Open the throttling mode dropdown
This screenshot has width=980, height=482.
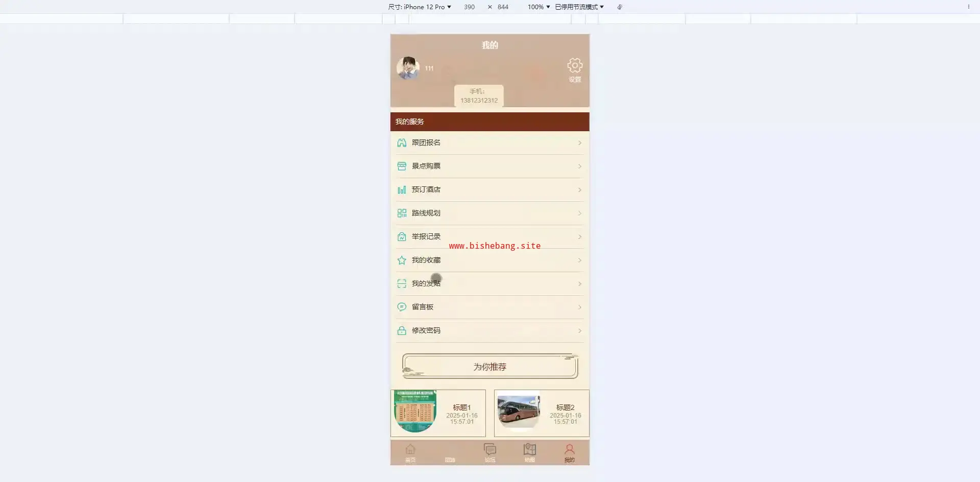coord(579,7)
